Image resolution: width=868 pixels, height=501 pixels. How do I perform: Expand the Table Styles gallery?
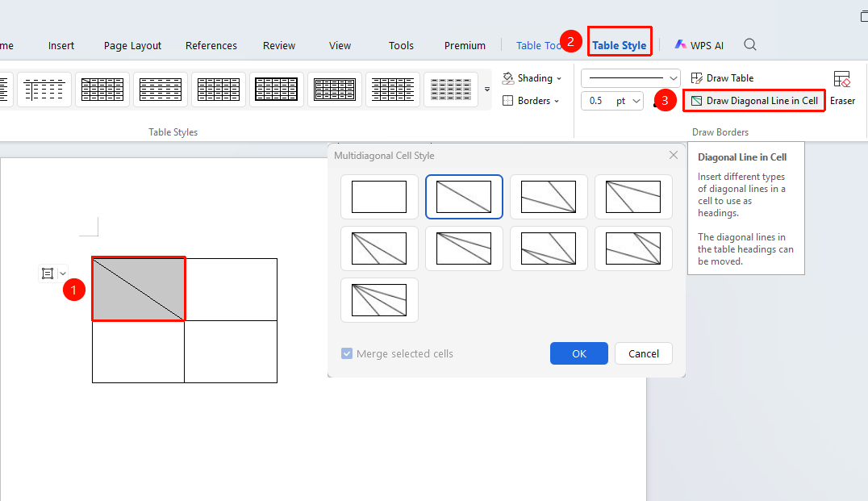(x=487, y=89)
